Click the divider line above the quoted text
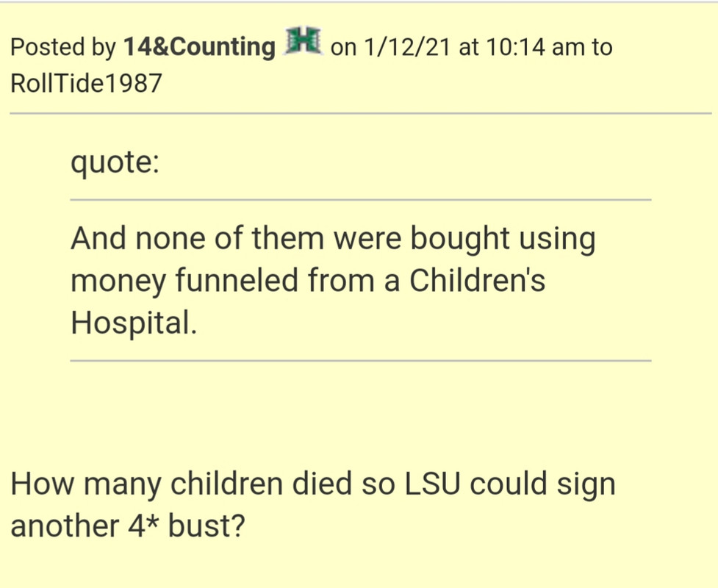 (x=361, y=200)
